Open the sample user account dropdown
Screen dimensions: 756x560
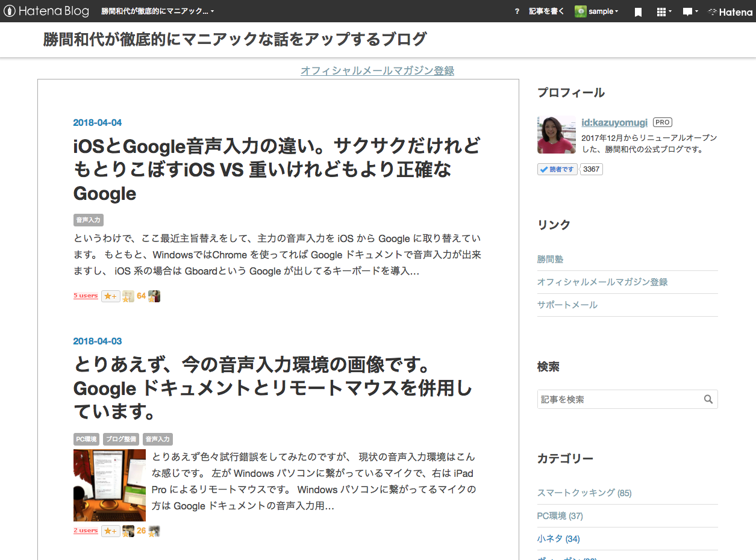point(596,11)
